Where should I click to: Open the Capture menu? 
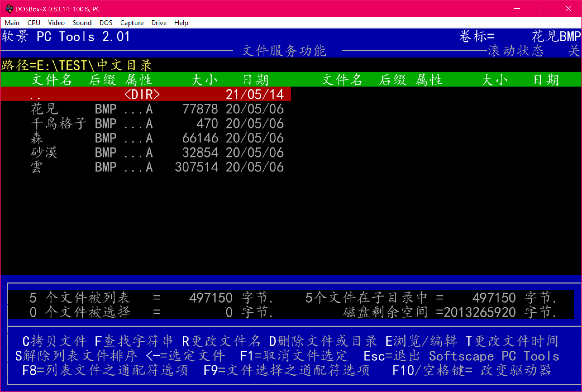coord(132,23)
